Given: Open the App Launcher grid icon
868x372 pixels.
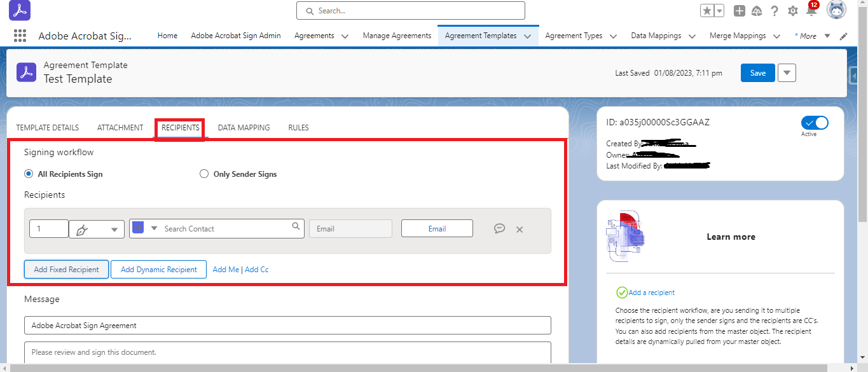Looking at the screenshot, I should (x=20, y=36).
